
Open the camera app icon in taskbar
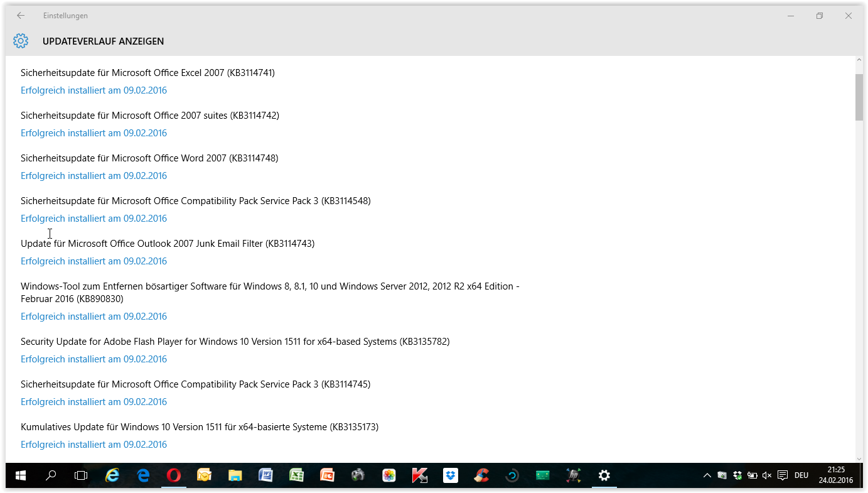click(358, 475)
